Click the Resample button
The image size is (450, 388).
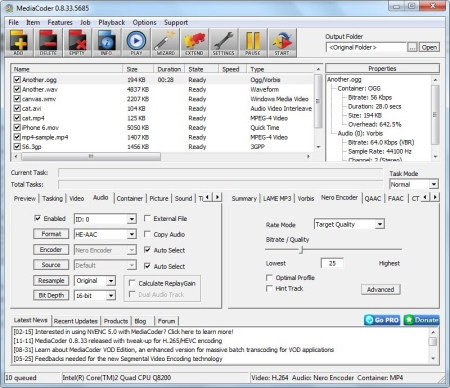point(51,280)
